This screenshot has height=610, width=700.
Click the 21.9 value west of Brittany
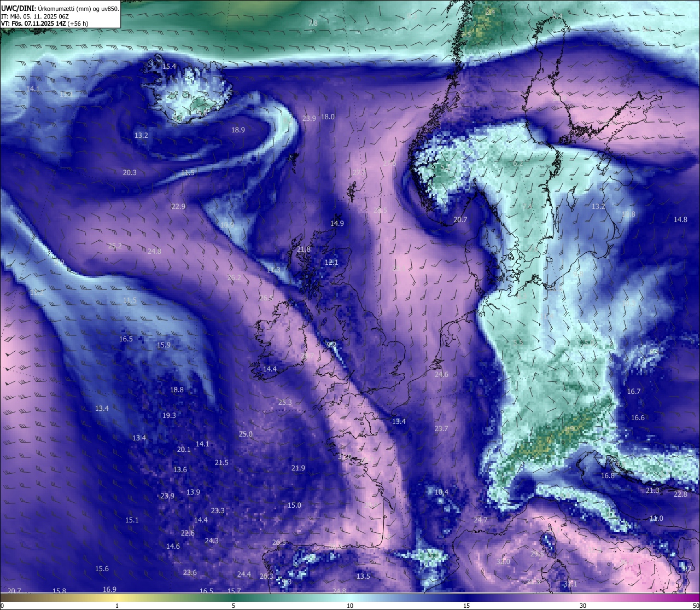tap(298, 468)
